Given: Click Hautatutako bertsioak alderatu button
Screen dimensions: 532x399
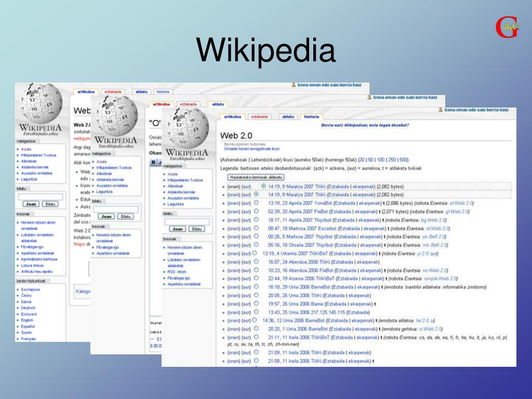Looking at the screenshot, I should (256, 177).
